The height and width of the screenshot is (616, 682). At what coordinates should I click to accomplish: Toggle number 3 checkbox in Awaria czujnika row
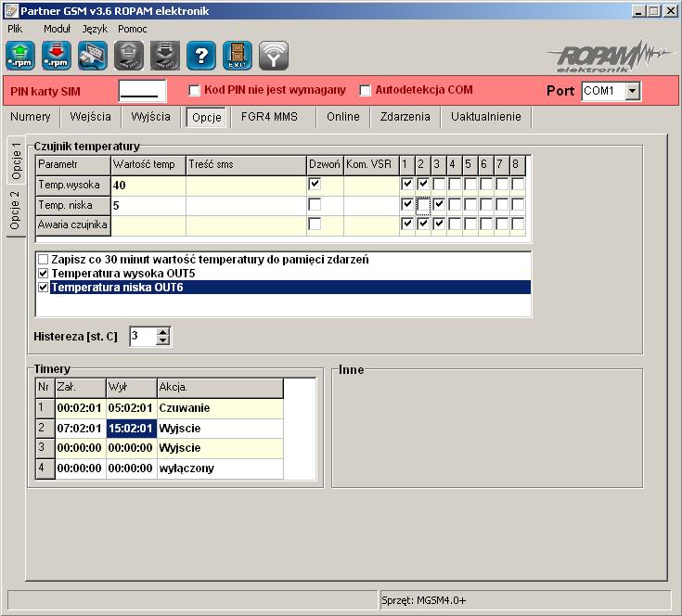point(439,225)
